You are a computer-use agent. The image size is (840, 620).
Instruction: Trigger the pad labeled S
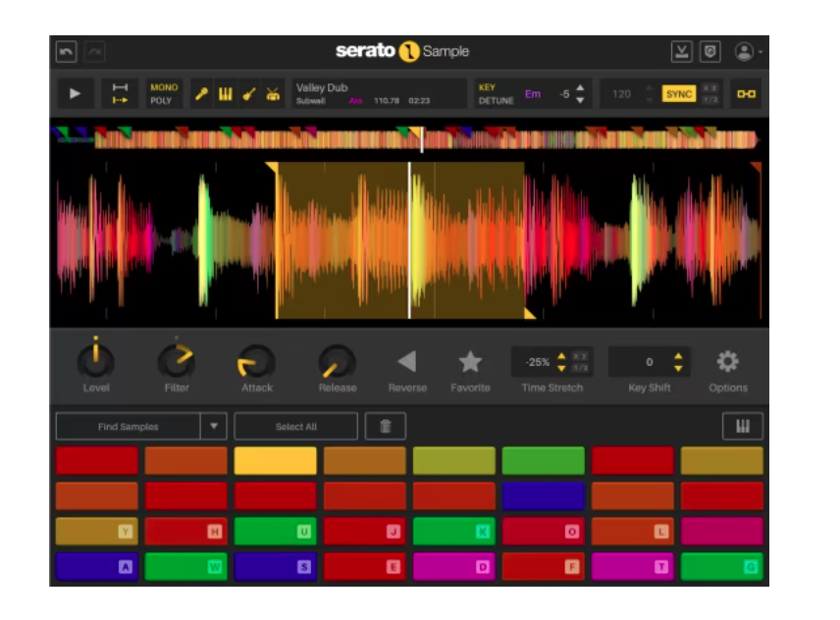click(x=276, y=567)
